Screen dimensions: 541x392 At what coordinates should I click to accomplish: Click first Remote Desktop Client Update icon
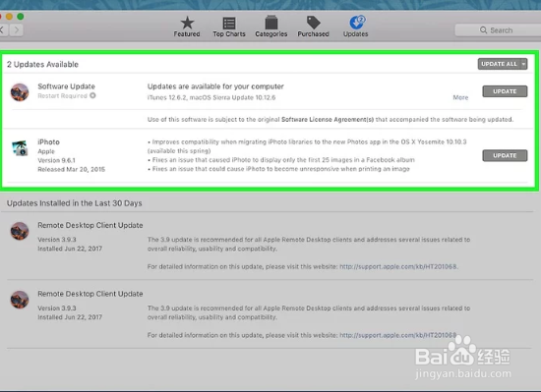pos(20,231)
